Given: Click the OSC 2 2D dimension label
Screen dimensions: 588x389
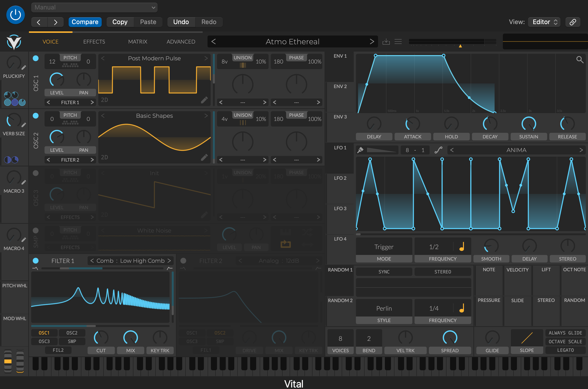Looking at the screenshot, I should pos(104,157).
